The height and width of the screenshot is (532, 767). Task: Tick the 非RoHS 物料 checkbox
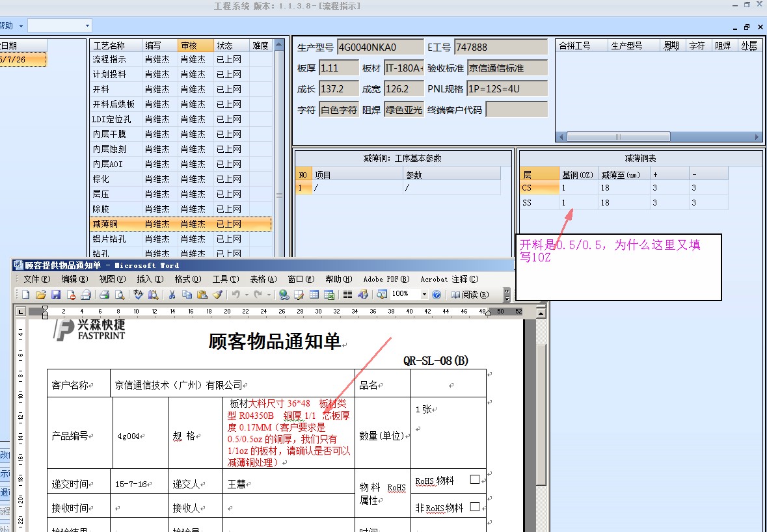[474, 507]
